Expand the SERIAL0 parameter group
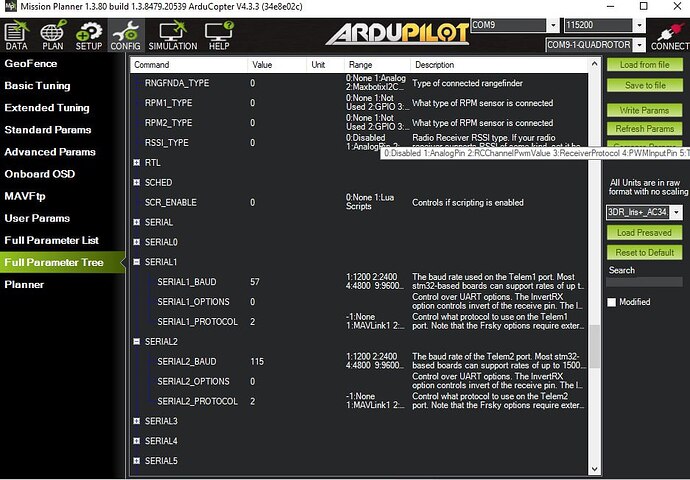Viewport: 690px width, 480px height. 137,242
